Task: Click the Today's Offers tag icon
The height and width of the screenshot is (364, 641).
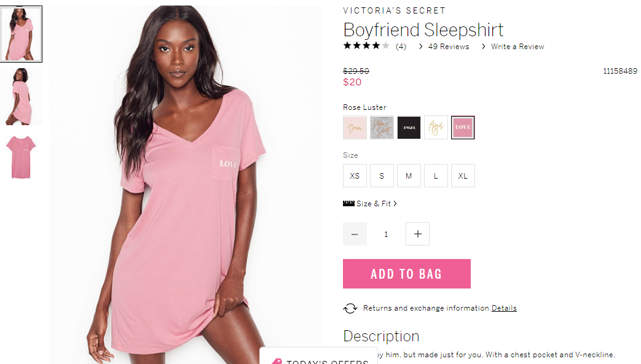Action: pyautogui.click(x=277, y=361)
